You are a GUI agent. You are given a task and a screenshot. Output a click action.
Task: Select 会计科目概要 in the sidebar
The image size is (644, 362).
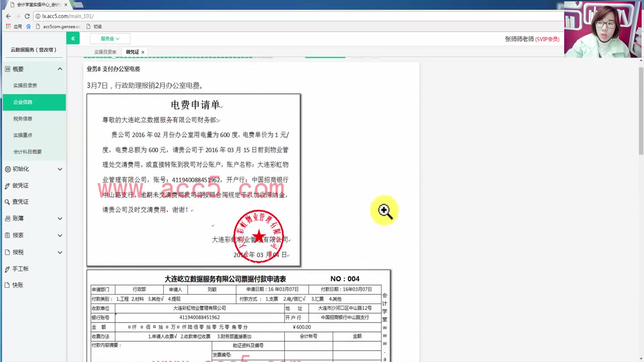tap(28, 152)
